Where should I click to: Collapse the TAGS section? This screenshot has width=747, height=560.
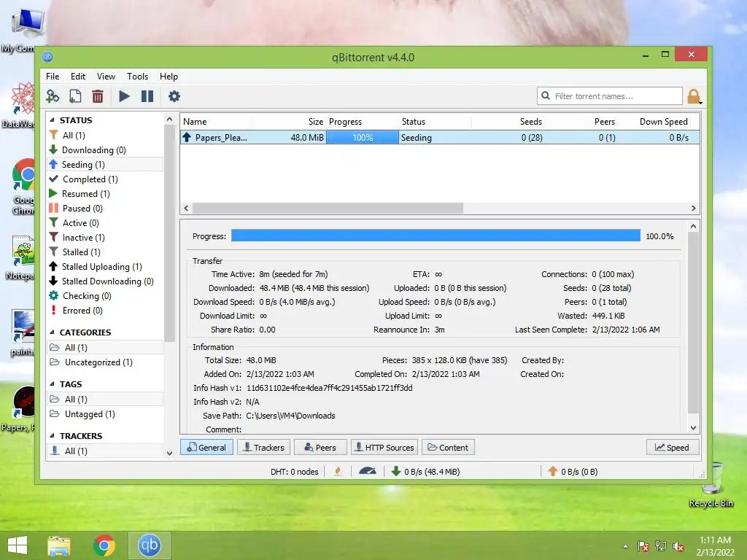click(52, 384)
